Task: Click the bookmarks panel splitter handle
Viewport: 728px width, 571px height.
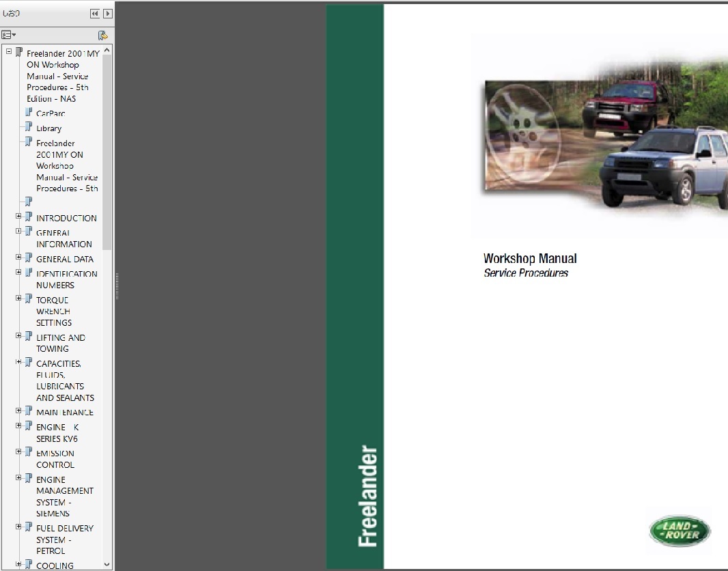Action: point(117,286)
